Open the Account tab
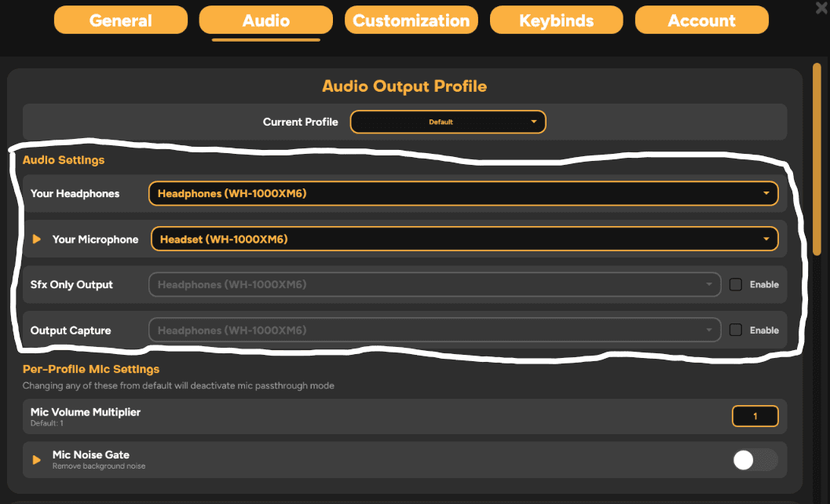This screenshot has width=830, height=504. (x=702, y=20)
